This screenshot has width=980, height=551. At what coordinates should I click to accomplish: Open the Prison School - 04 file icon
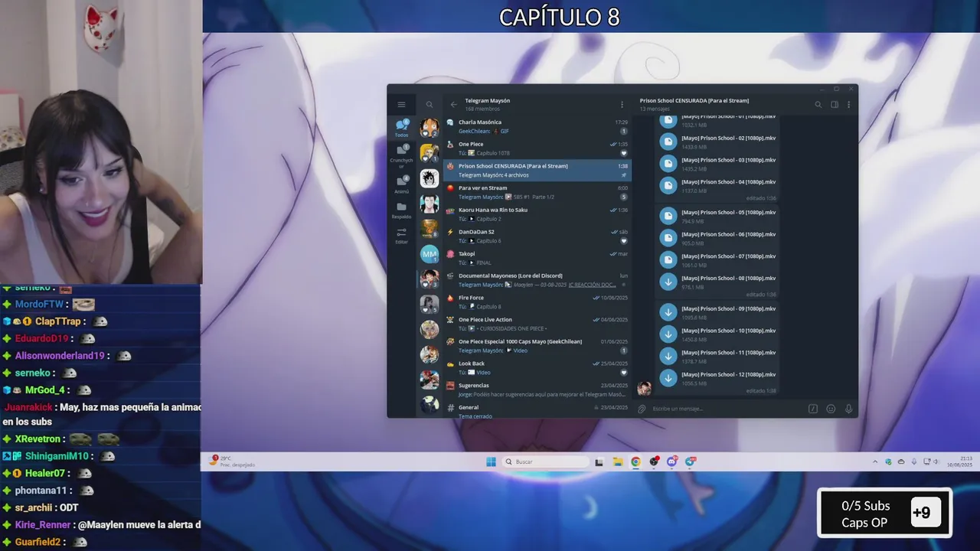click(668, 185)
